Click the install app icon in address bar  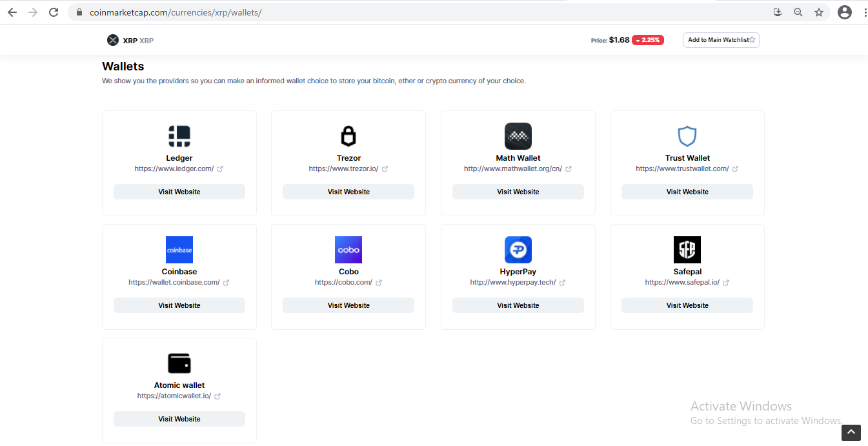click(x=778, y=12)
